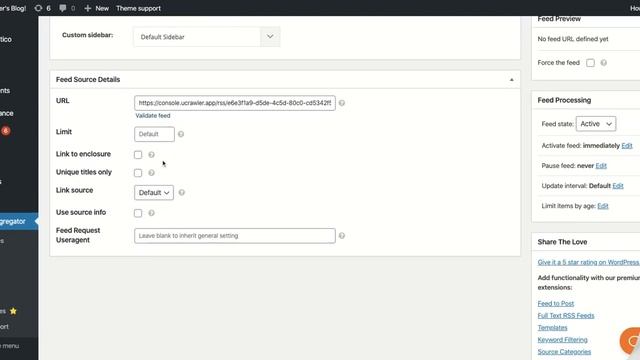Open help icon next to Limit field
The height and width of the screenshot is (360, 640).
coord(181,134)
